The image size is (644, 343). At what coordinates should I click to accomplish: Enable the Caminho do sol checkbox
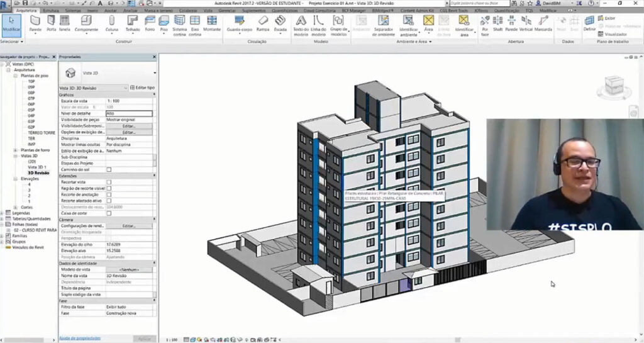click(109, 169)
